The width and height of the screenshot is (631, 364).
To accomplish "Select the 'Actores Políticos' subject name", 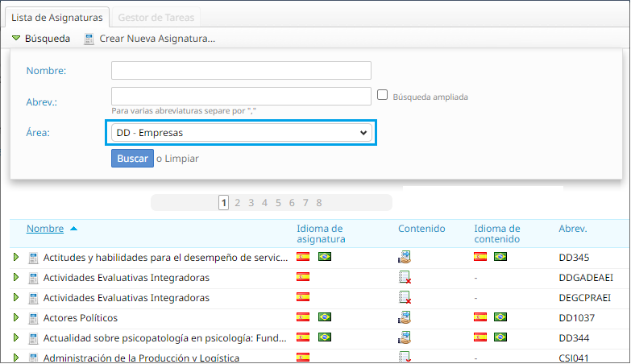I will [x=81, y=318].
